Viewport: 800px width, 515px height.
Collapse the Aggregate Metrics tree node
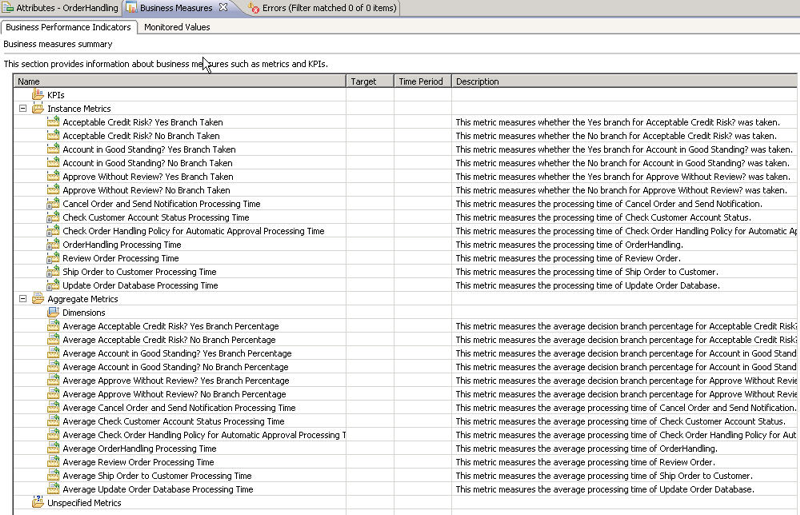(x=23, y=299)
